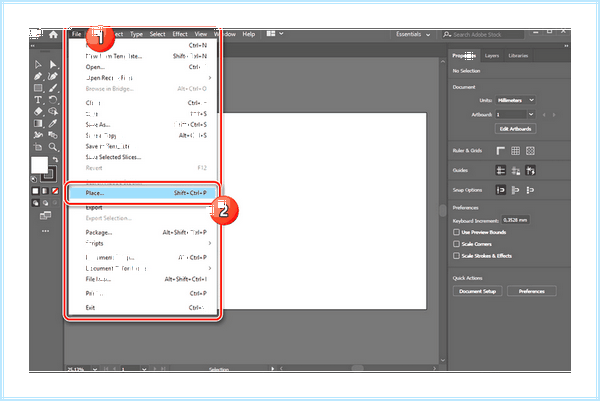Select the Type tool

38,100
